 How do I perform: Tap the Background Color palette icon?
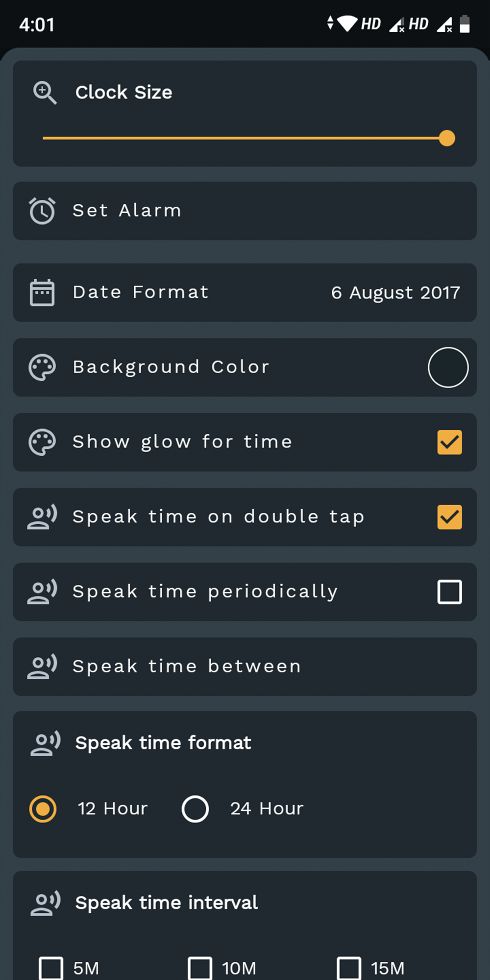point(42,367)
